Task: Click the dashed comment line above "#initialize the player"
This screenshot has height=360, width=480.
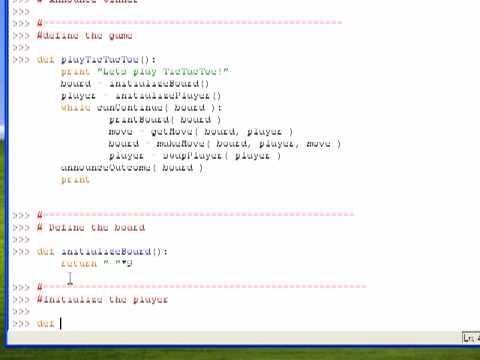Action: pos(201,287)
